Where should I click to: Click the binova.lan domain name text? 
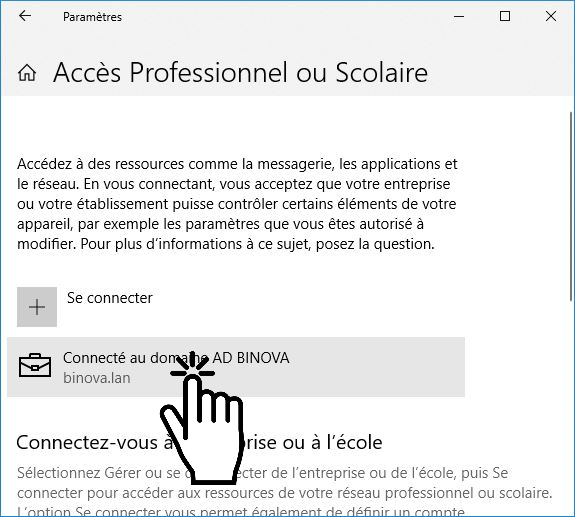(97, 378)
